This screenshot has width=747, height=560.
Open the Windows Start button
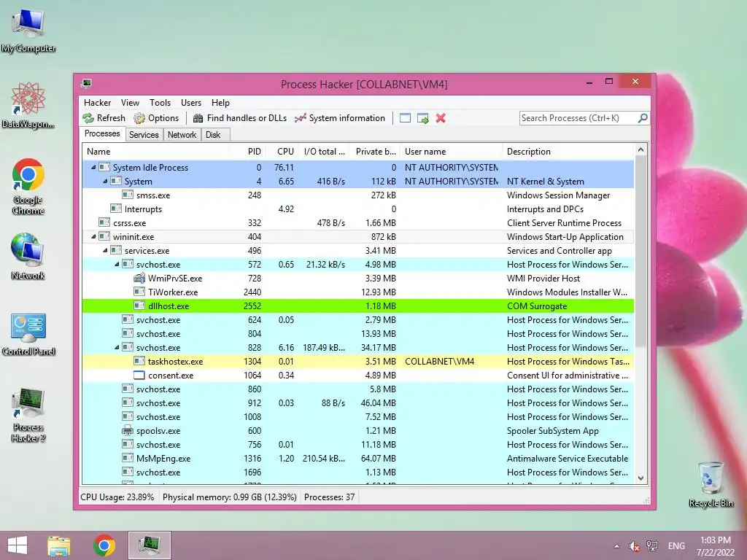click(18, 545)
